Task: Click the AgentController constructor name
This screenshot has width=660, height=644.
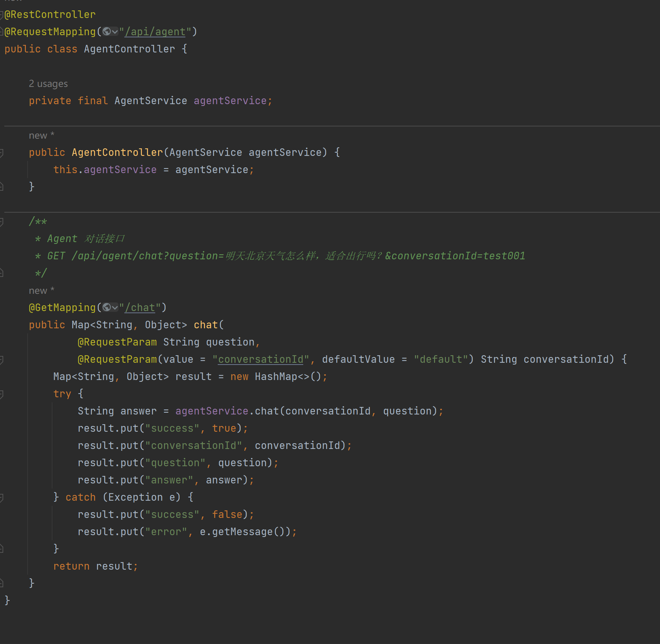Action: point(117,153)
